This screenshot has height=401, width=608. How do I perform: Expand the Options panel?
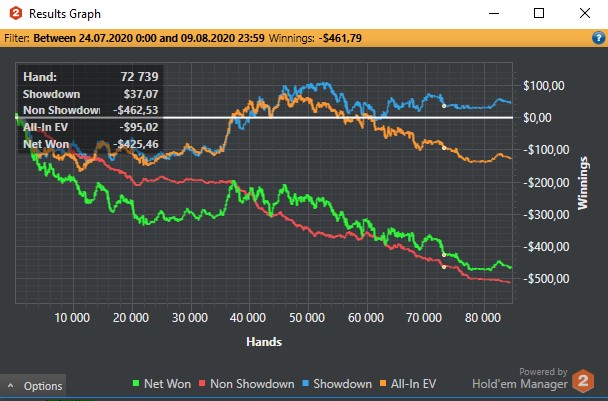tap(33, 386)
